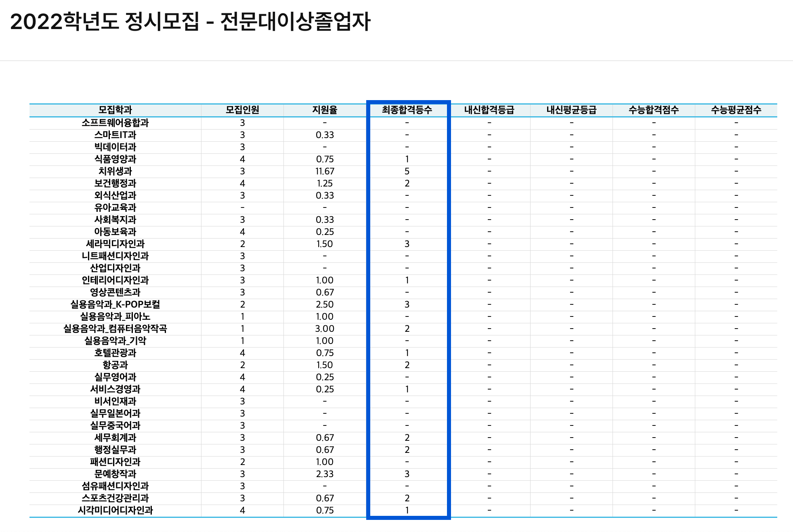Select the 섬유패션디자인과 department cell
Image resolution: width=793 pixels, height=532 pixels.
115,486
